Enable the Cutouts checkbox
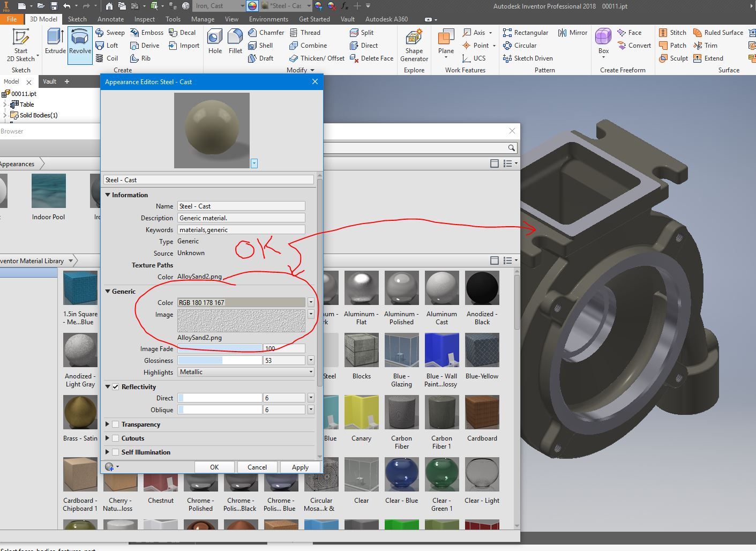The width and height of the screenshot is (756, 551). pyautogui.click(x=116, y=438)
